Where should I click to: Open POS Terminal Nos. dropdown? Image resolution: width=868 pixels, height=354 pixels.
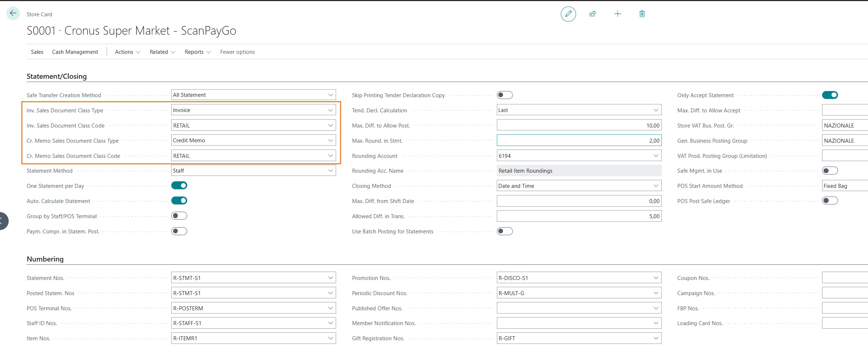pos(330,308)
